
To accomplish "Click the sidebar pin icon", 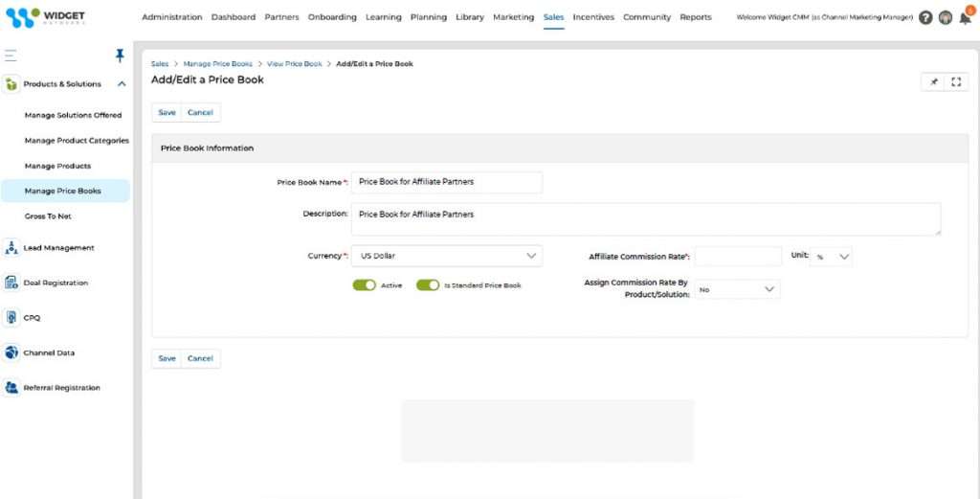I will click(120, 56).
